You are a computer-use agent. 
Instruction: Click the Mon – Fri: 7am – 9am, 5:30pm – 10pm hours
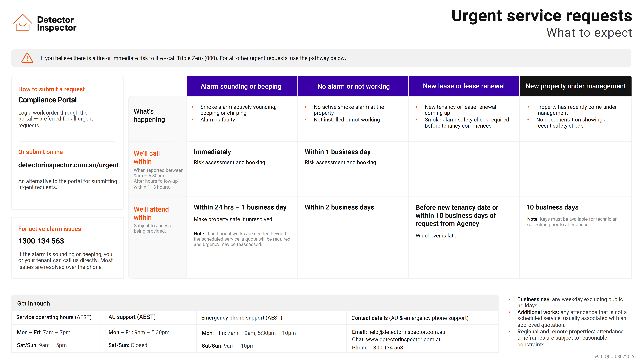249,333
